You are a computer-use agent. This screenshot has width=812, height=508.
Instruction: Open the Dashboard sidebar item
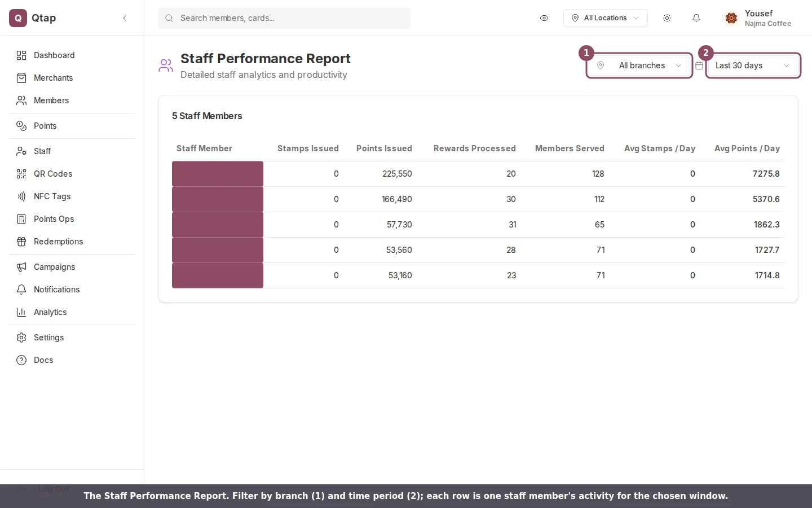click(x=72, y=55)
